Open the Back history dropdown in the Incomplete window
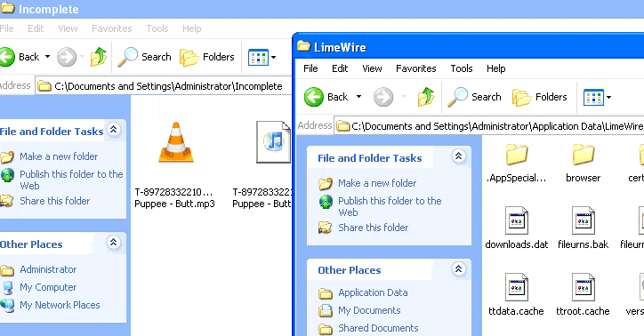 (x=48, y=56)
